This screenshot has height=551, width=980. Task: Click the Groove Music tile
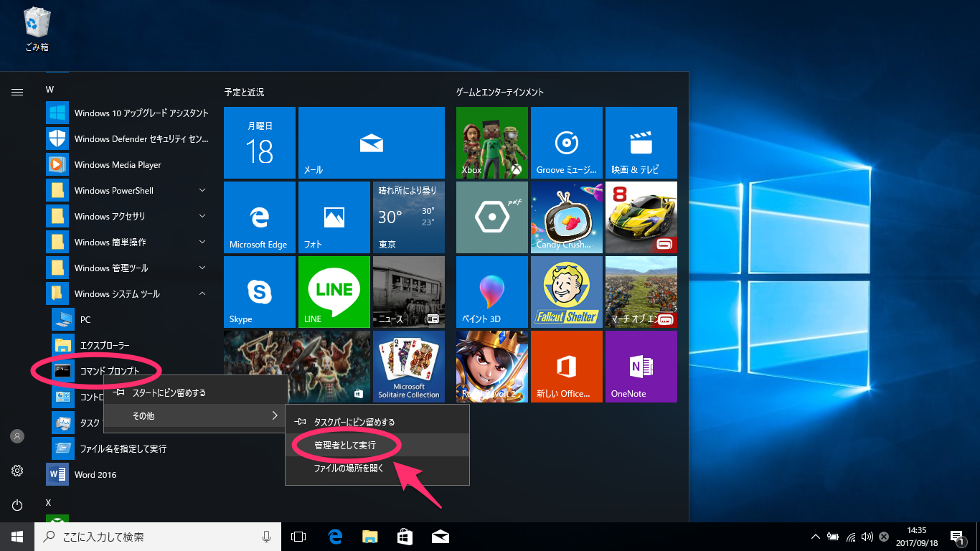[566, 142]
